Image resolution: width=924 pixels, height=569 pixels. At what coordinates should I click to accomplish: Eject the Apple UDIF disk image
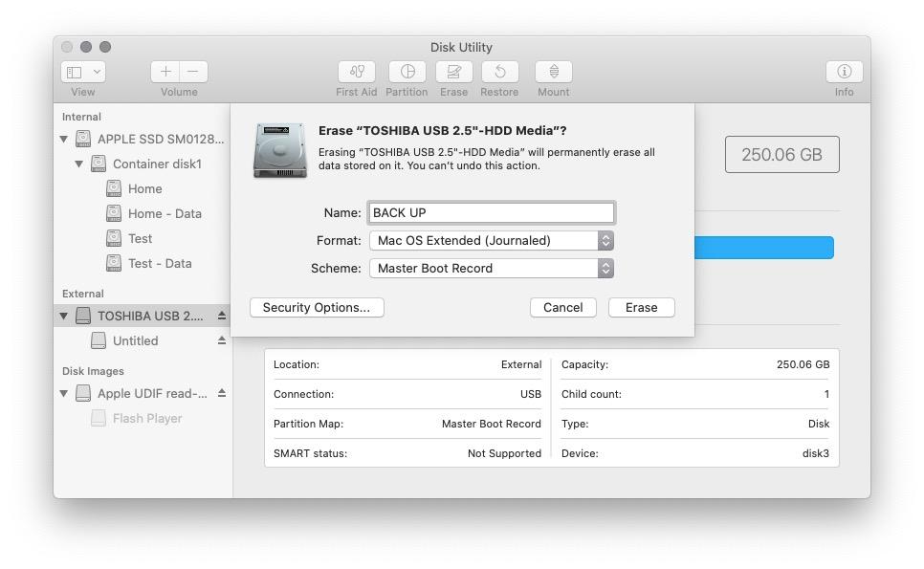pos(222,393)
